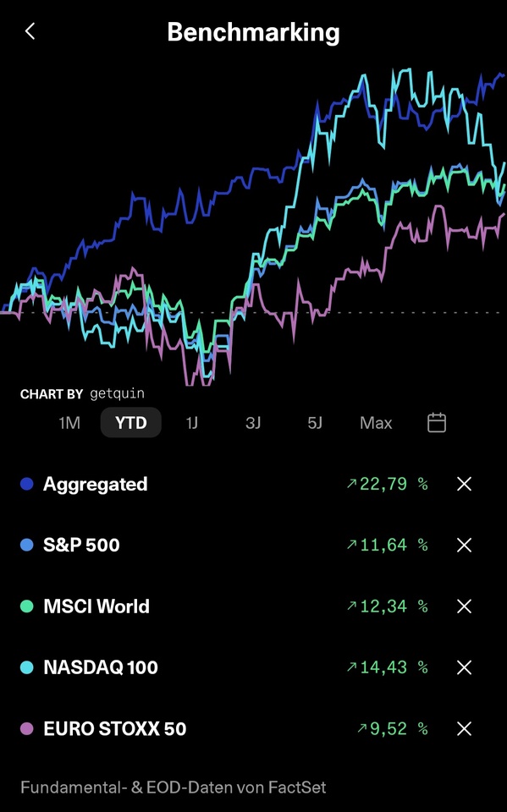Remove EURO STOXX 50 benchmark
The width and height of the screenshot is (507, 812).
coord(464,728)
